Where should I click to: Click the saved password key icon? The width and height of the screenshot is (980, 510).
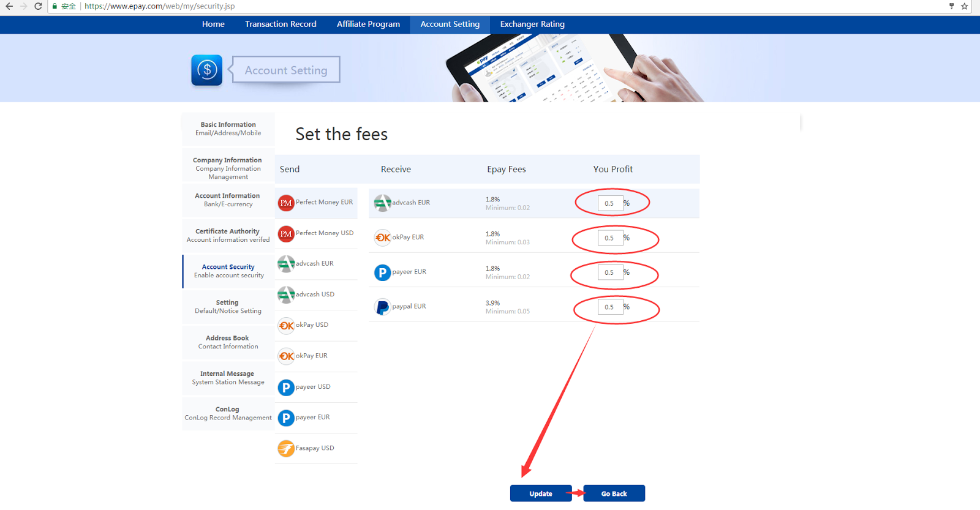point(951,6)
